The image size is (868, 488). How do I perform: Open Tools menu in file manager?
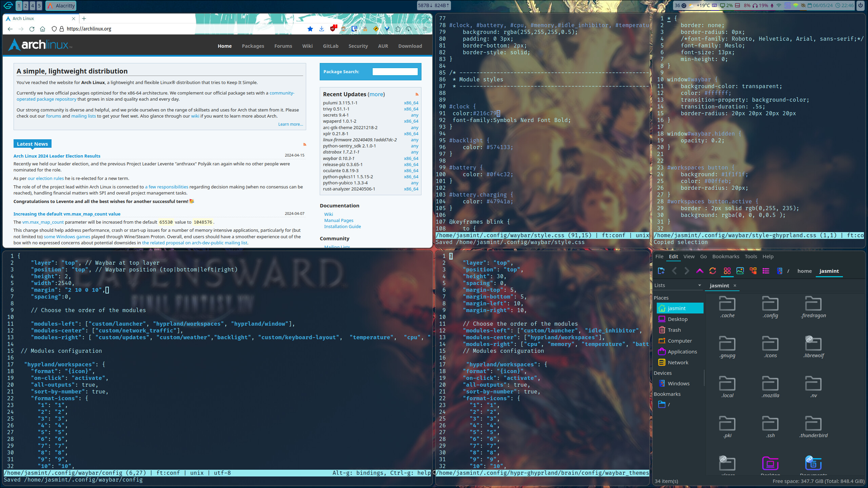tap(751, 257)
